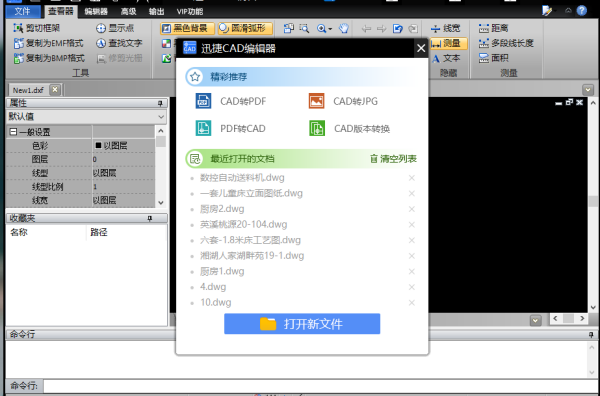Open the 文件 menu
The width and height of the screenshot is (600, 396).
(23, 11)
